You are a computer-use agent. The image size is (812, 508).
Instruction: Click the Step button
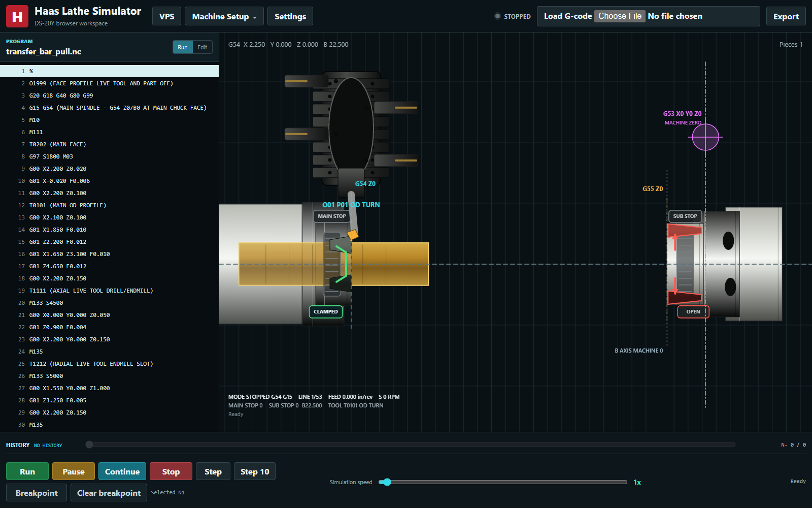click(213, 471)
